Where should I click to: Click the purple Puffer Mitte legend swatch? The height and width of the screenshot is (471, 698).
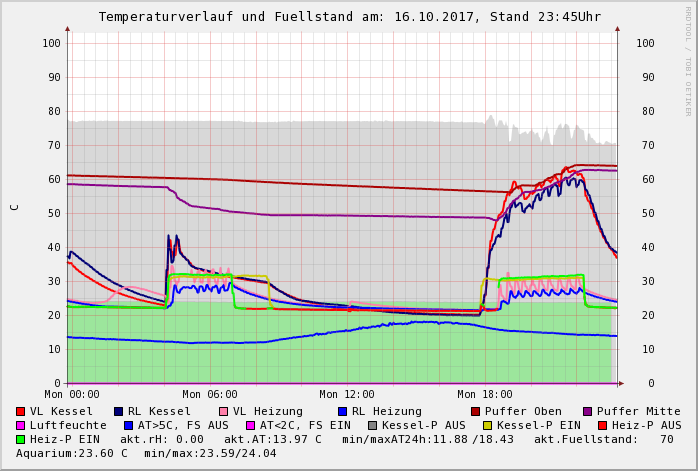588,411
